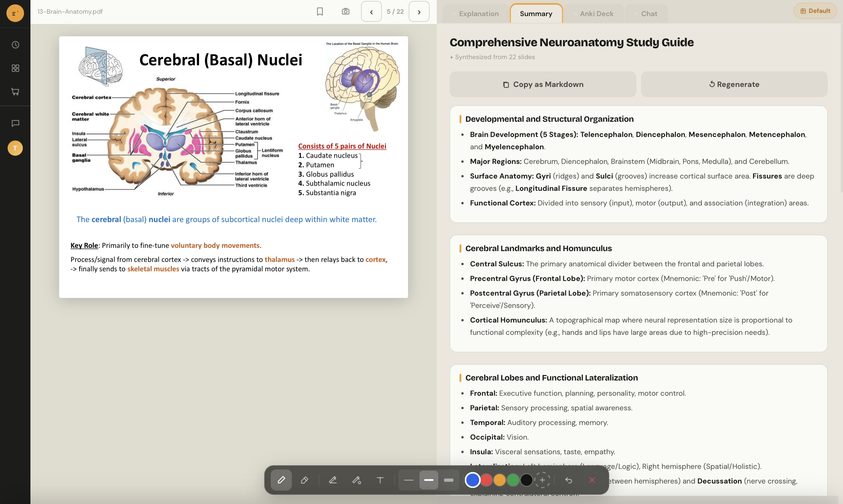Click 'Cerebral Landmarks and Homunculus' heading
The width and height of the screenshot is (843, 504).
point(538,248)
